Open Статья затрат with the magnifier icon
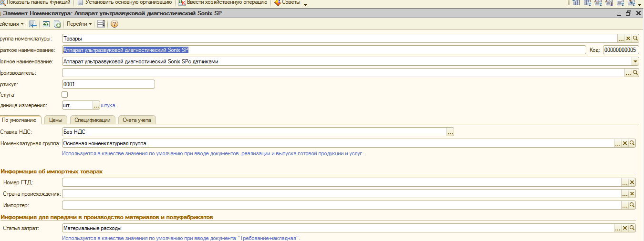The height and width of the screenshot is (241, 644). click(633, 229)
